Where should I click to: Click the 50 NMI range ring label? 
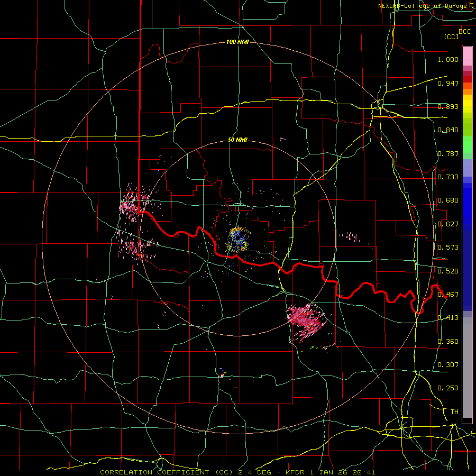[x=237, y=140]
